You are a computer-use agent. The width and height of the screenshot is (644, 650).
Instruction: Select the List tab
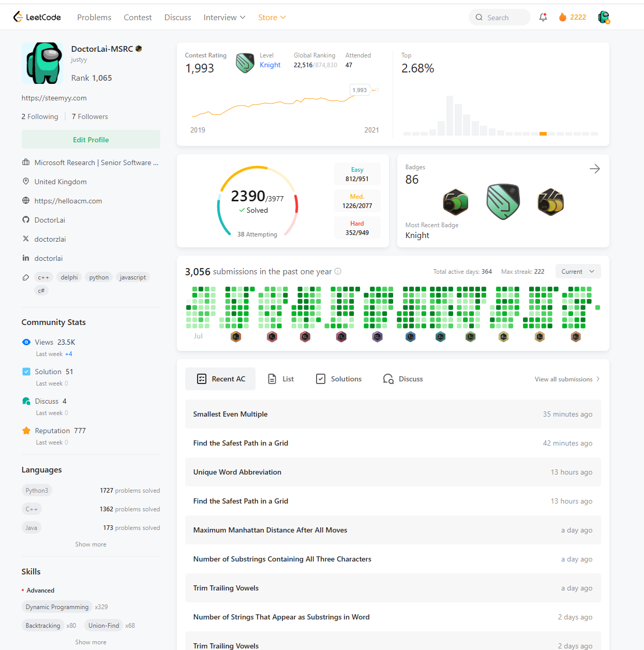[x=281, y=379]
